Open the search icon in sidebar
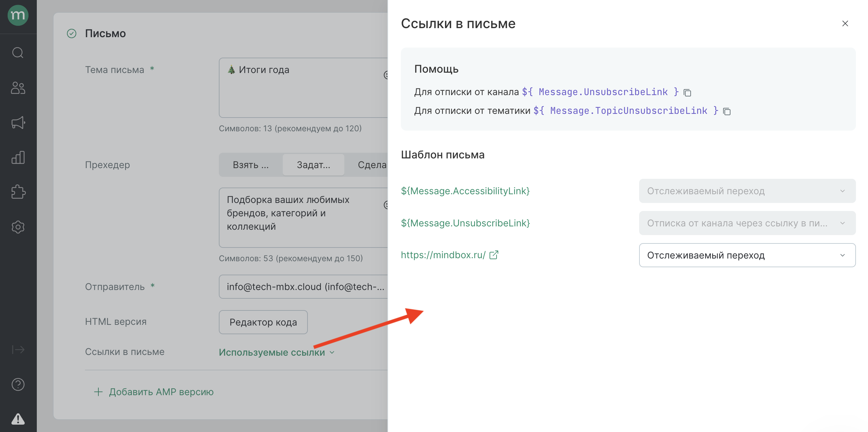The image size is (868, 432). (x=18, y=53)
